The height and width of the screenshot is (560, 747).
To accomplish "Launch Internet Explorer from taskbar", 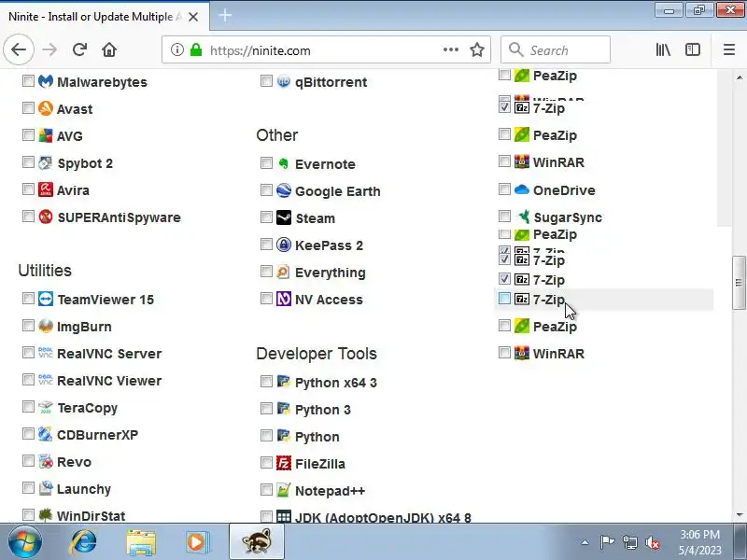I will tap(83, 542).
